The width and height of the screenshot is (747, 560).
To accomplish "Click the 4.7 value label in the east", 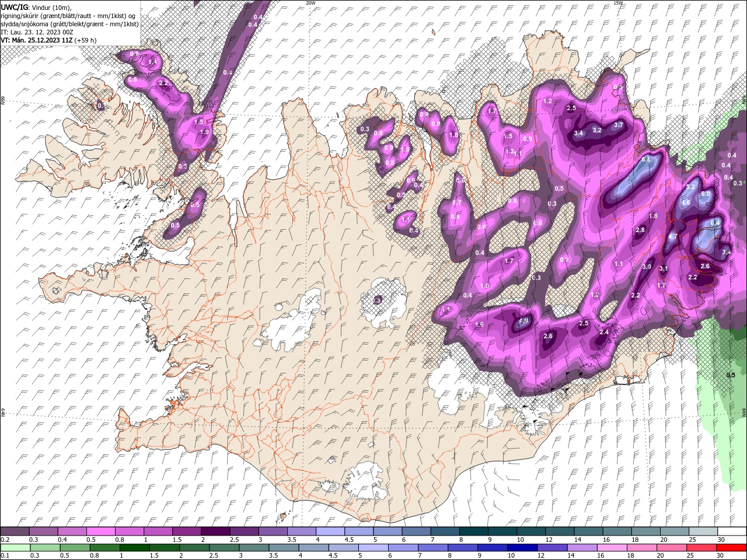I will 672,237.
